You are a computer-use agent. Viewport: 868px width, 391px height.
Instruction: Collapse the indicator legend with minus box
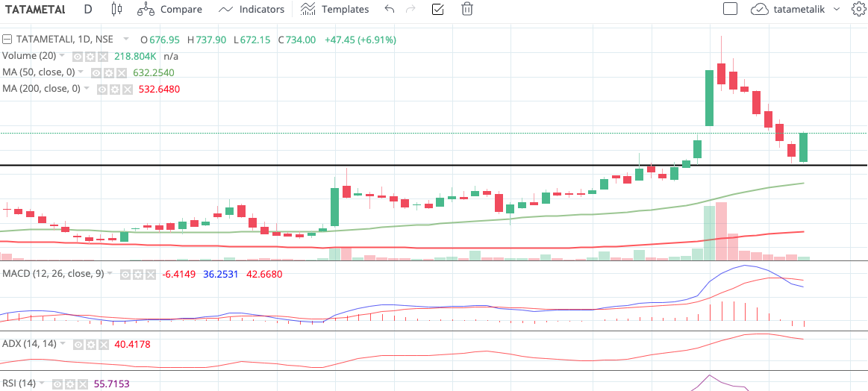point(7,40)
